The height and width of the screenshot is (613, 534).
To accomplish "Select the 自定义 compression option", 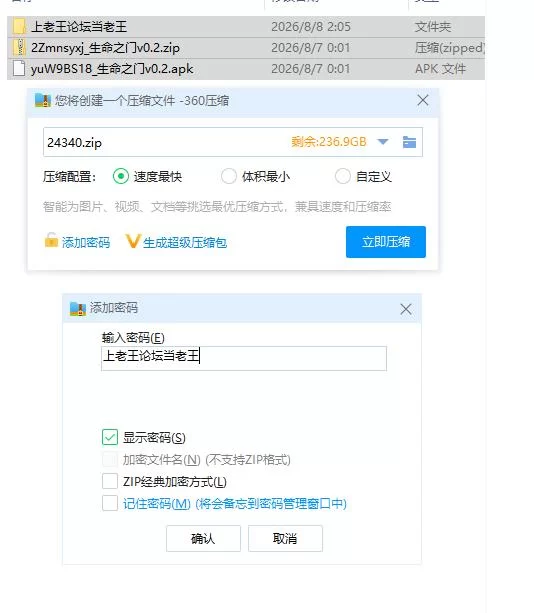I will [x=343, y=176].
